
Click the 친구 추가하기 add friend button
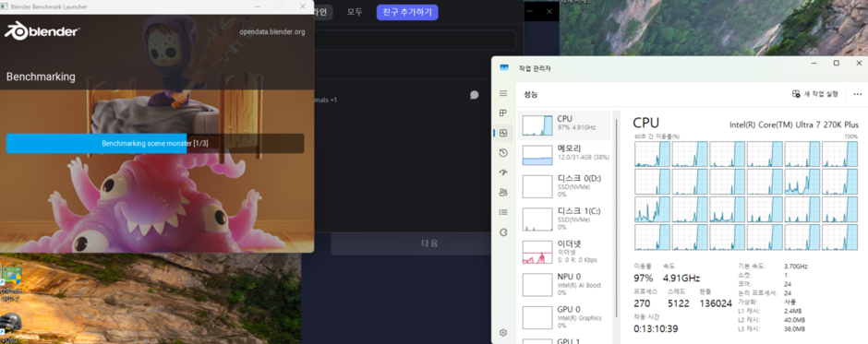pyautogui.click(x=407, y=12)
